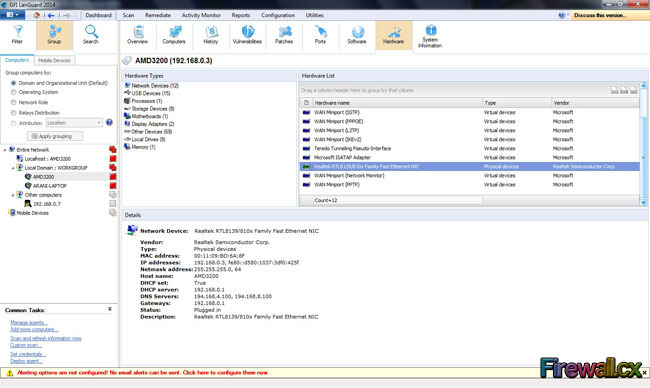650x388 pixels.
Task: Click the alerting options warning message
Action: coord(143,373)
